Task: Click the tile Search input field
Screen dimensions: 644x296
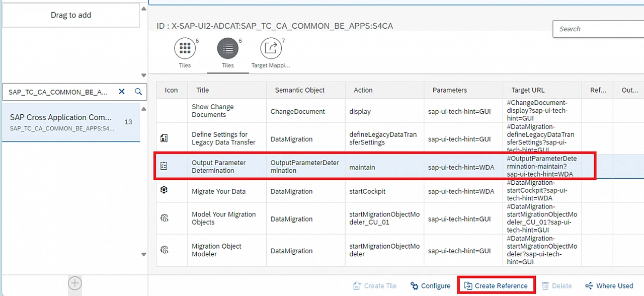Action: 598,29
